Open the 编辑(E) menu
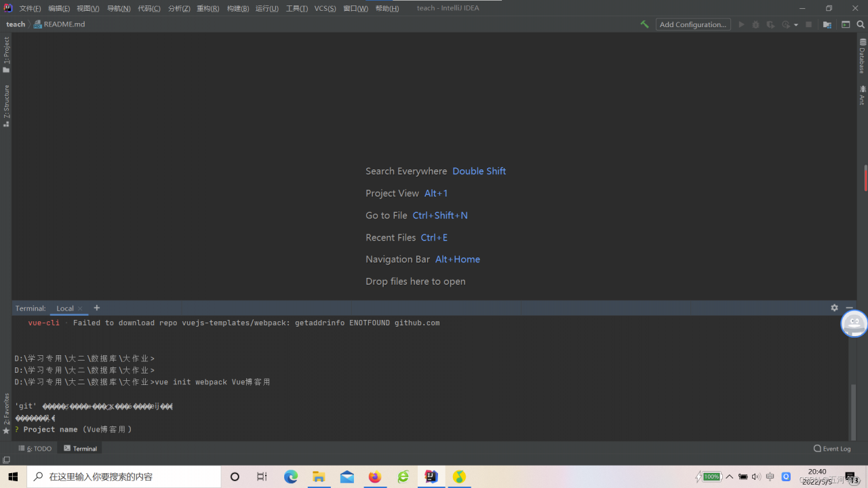 point(59,8)
